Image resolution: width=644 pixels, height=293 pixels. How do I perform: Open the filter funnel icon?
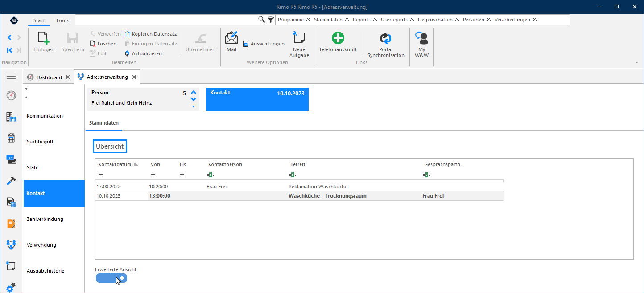pos(271,20)
